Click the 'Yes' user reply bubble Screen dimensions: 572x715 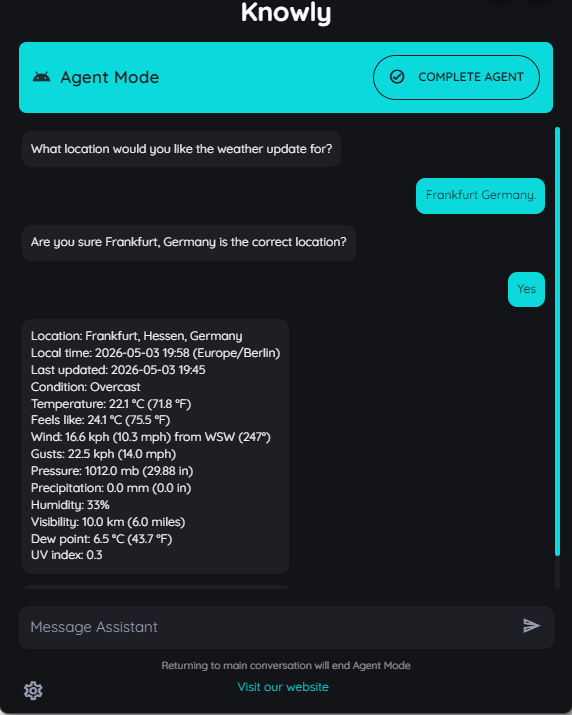(x=526, y=289)
